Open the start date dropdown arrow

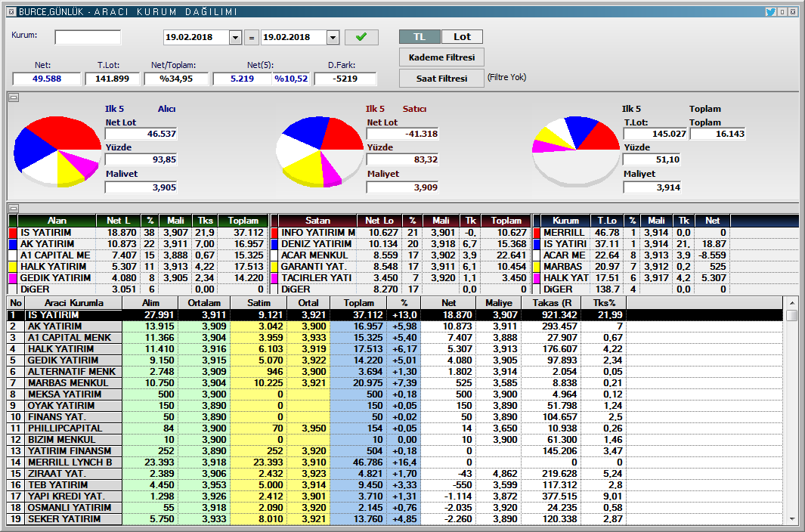235,38
